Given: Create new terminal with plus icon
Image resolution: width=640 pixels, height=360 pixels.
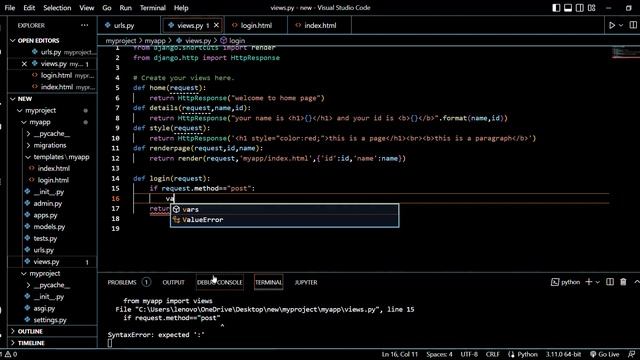Looking at the screenshot, I should point(588,282).
